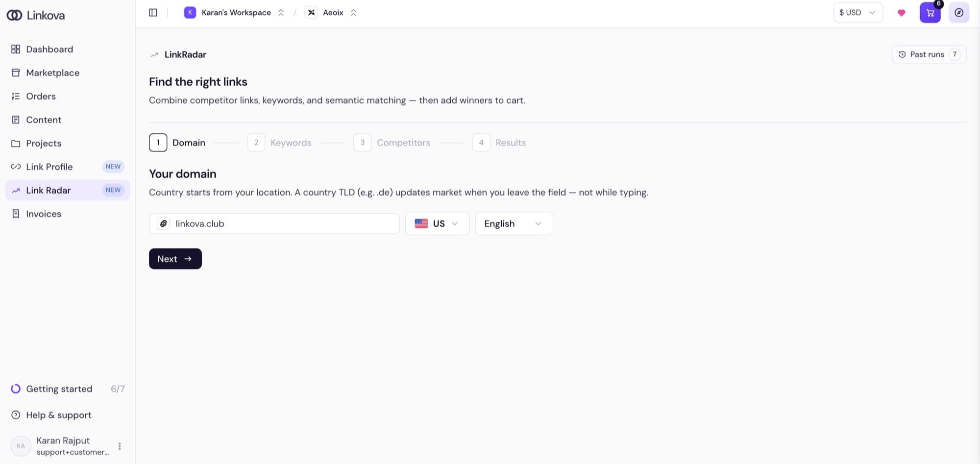
Task: Click the Past runs history clock icon
Action: click(x=902, y=54)
